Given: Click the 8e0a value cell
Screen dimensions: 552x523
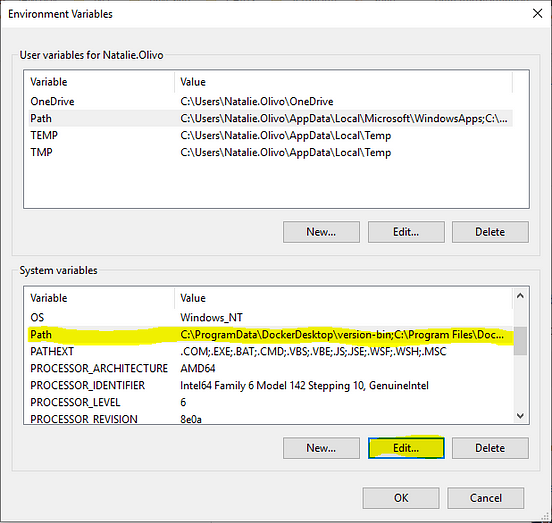Looking at the screenshot, I should tap(191, 419).
